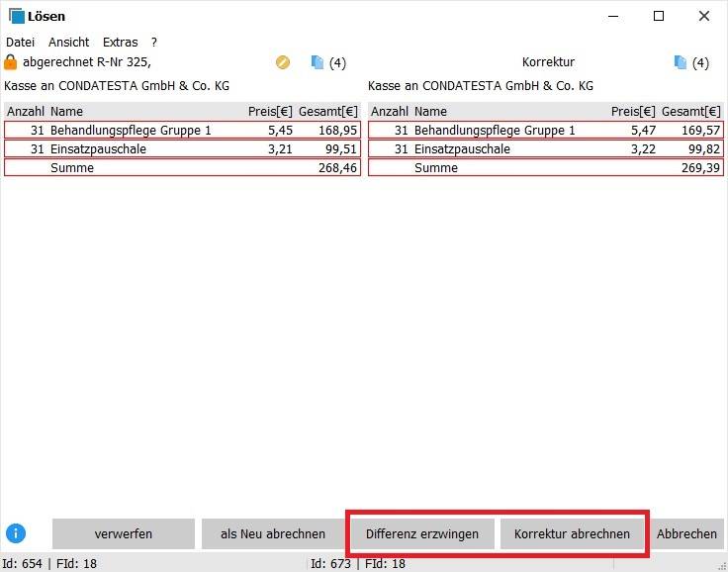Viewport: 728px width, 572px height.
Task: Click the Lösen app icon in title bar
Action: tap(16, 17)
